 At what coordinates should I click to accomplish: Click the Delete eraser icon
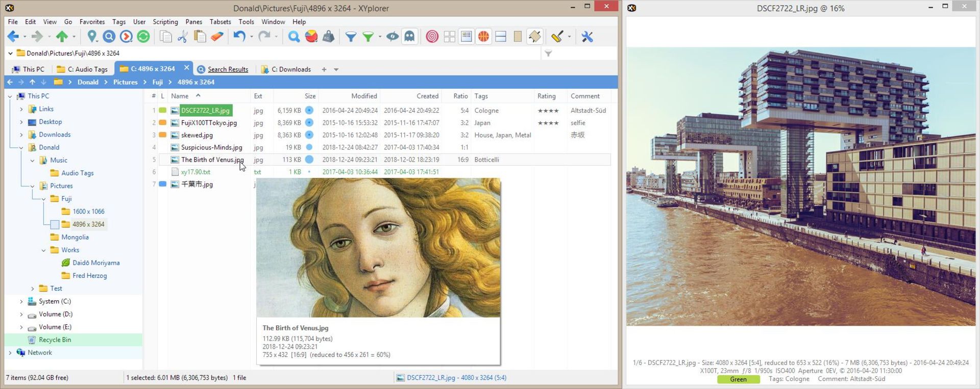coord(217,37)
